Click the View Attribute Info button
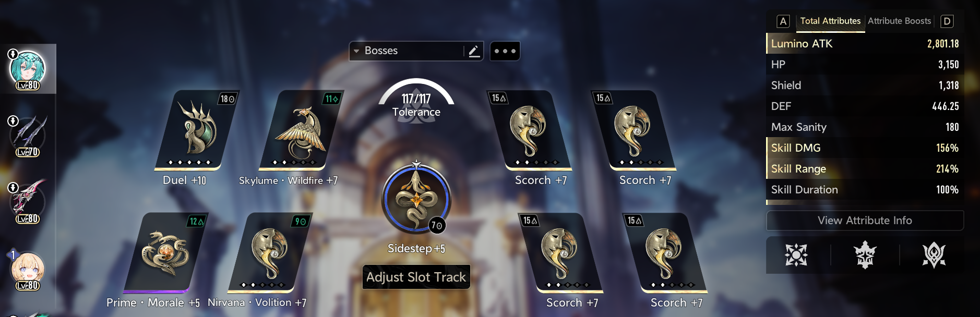 coord(865,221)
